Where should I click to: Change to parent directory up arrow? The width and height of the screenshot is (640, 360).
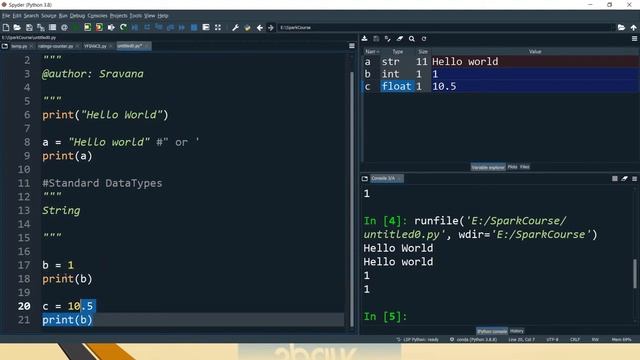click(633, 27)
